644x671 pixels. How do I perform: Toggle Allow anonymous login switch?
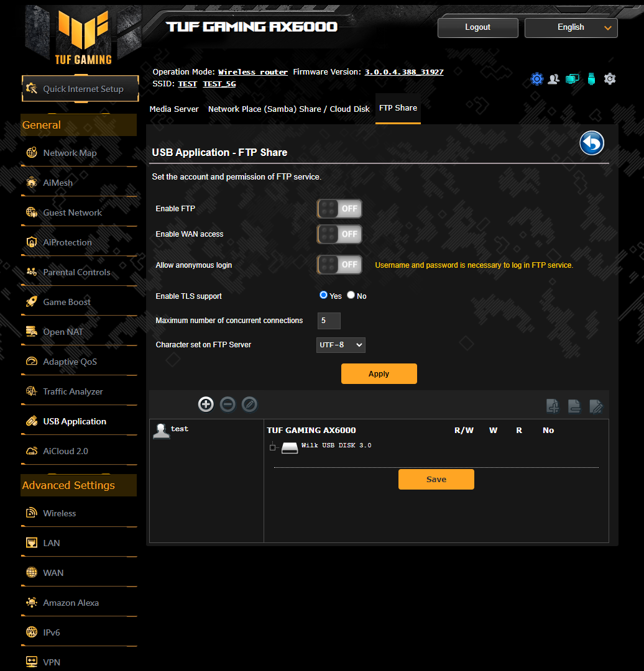tap(339, 265)
